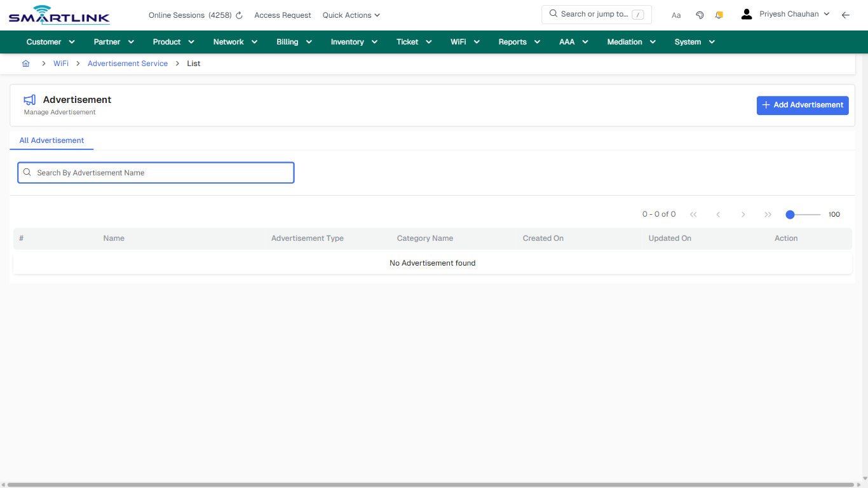Click the user profile avatar icon
Image resolution: width=868 pixels, height=488 pixels.
click(x=746, y=13)
